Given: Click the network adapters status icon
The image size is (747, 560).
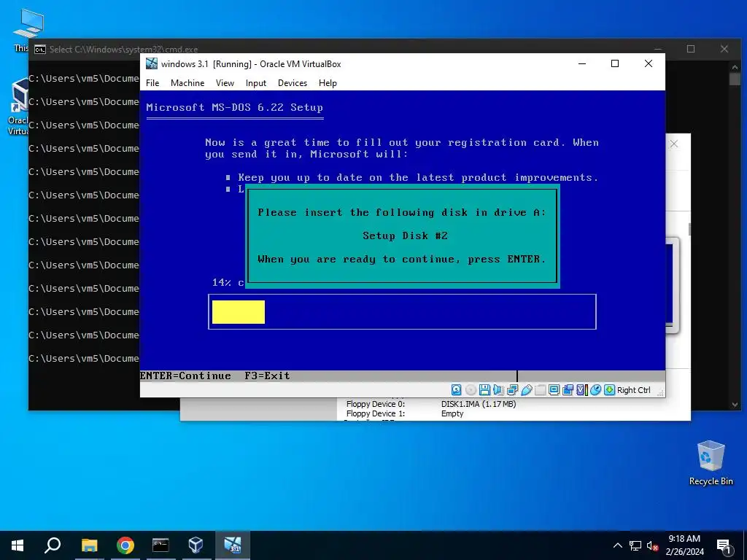Looking at the screenshot, I should coord(512,390).
